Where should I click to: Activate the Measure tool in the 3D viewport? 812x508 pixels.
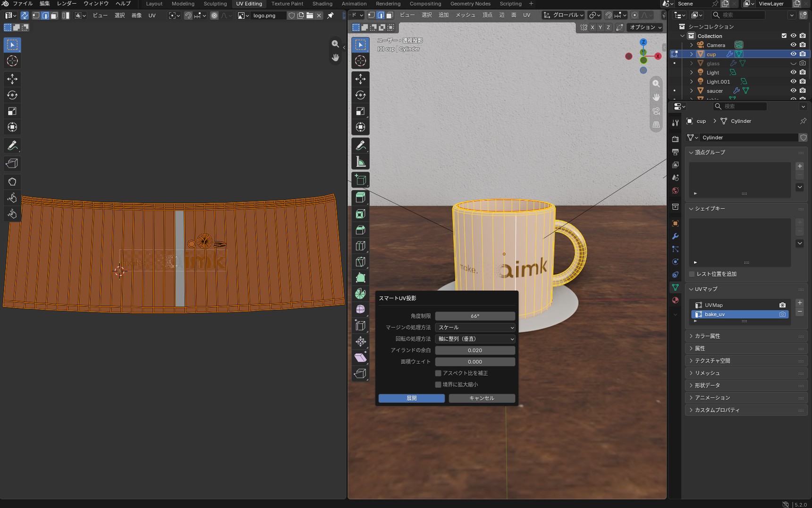[x=361, y=162]
